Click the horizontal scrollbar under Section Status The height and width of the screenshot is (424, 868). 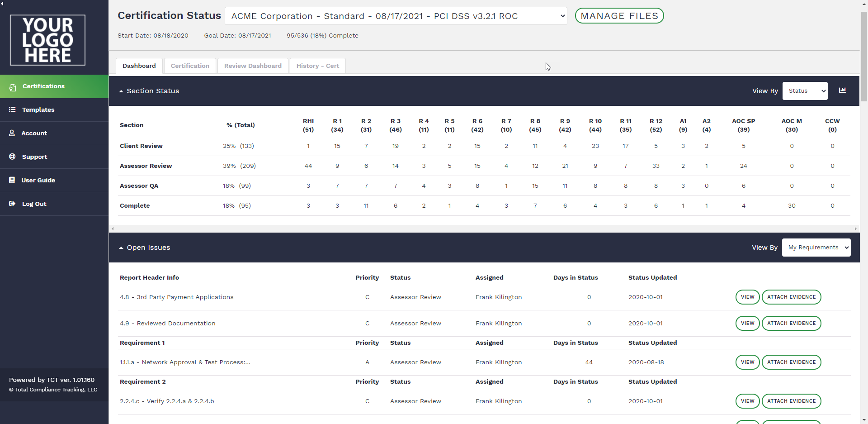coord(484,229)
